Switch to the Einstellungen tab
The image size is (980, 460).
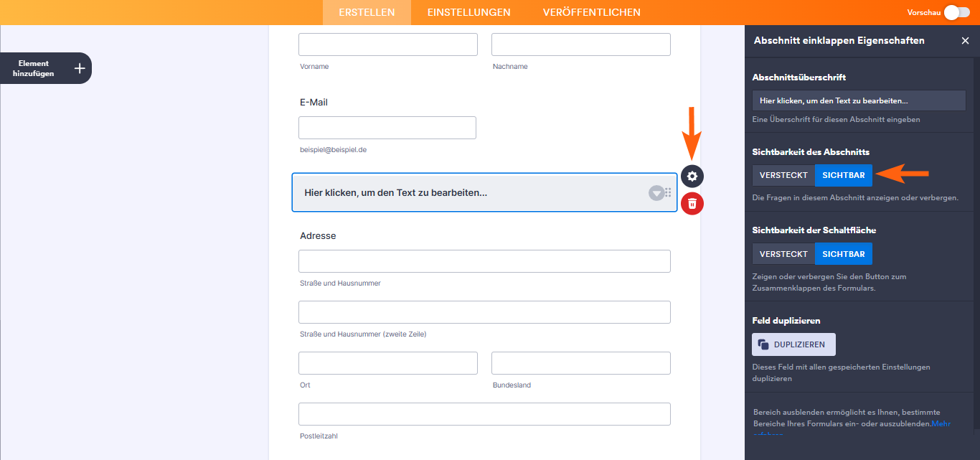point(468,12)
